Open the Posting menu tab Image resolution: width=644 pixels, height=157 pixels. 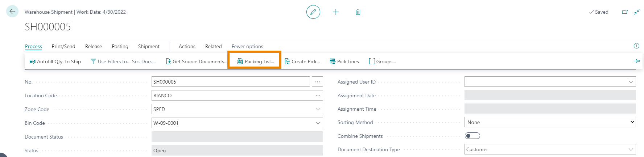click(x=120, y=46)
